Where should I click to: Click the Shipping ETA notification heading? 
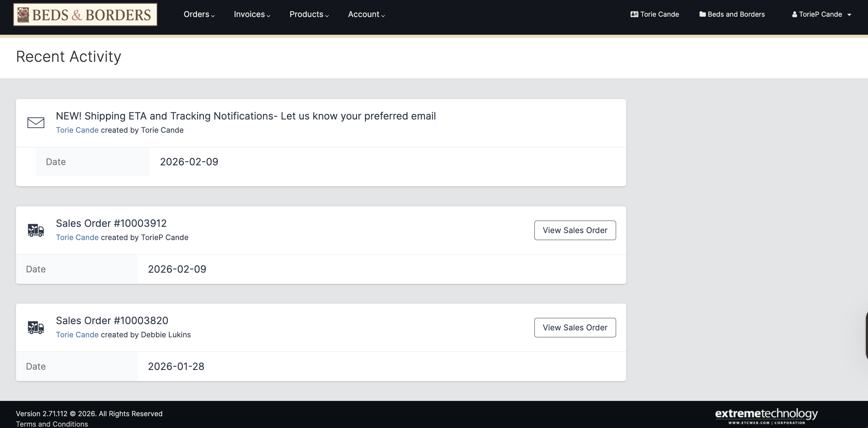(x=246, y=116)
